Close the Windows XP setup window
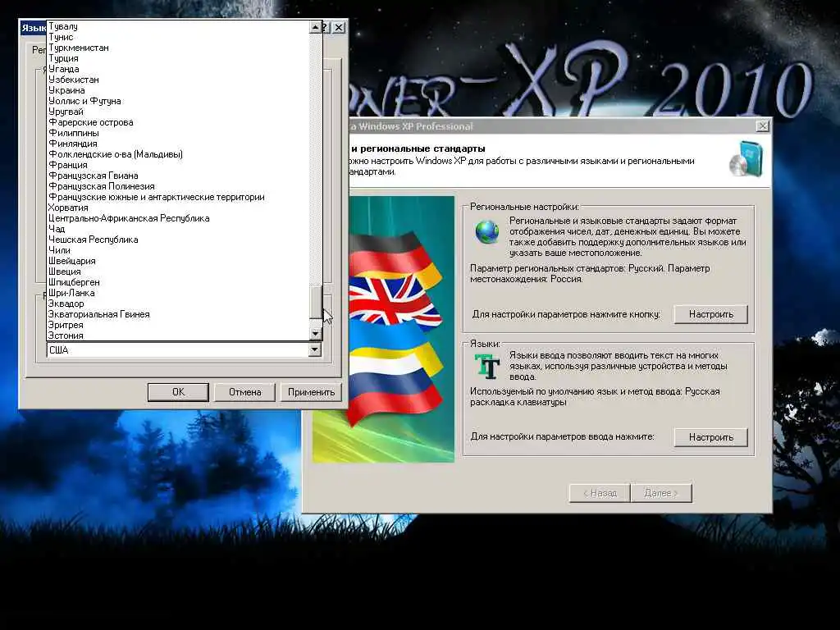 tap(762, 126)
